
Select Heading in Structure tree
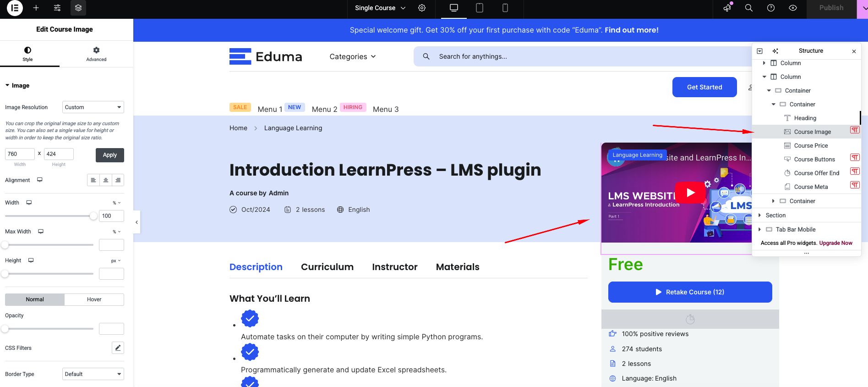(805, 118)
